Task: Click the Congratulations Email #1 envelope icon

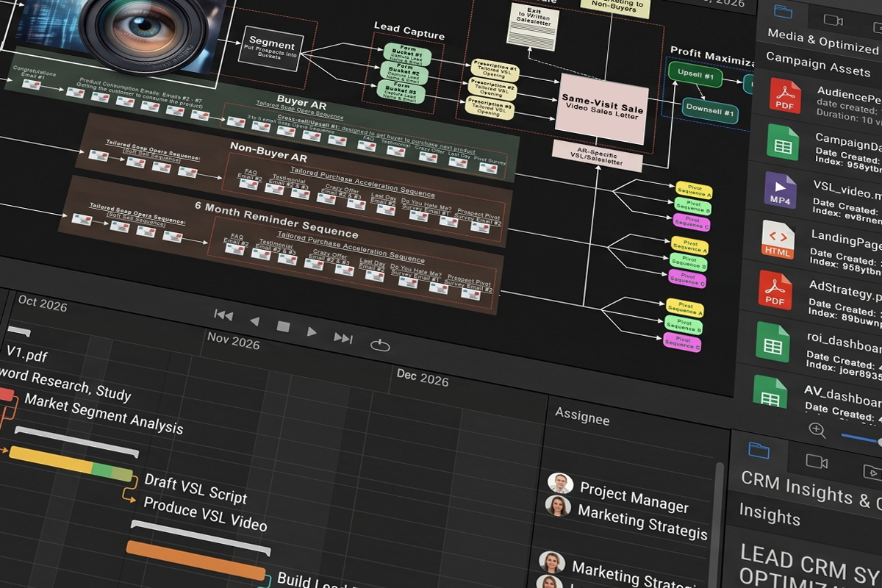Action: pos(31,85)
